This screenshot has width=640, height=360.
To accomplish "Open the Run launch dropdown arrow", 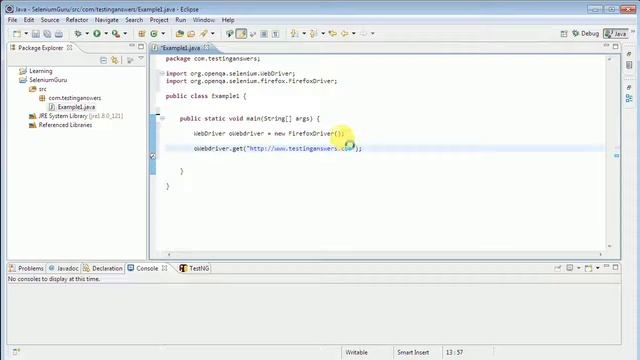I will pos(106,34).
